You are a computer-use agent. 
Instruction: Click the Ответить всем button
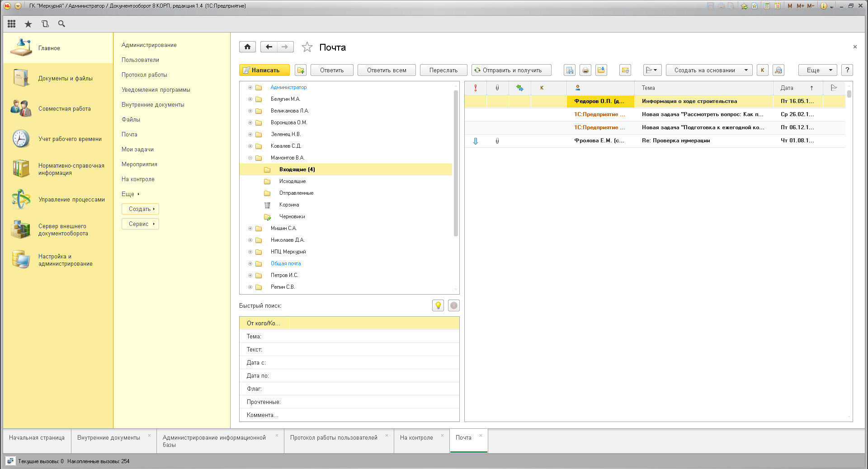coord(387,70)
